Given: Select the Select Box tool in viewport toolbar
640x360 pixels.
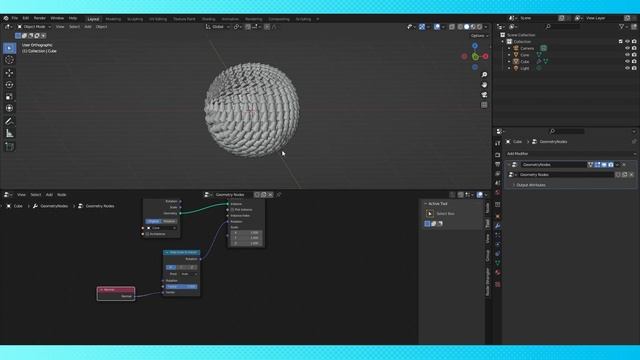Looking at the screenshot, I should [9, 48].
